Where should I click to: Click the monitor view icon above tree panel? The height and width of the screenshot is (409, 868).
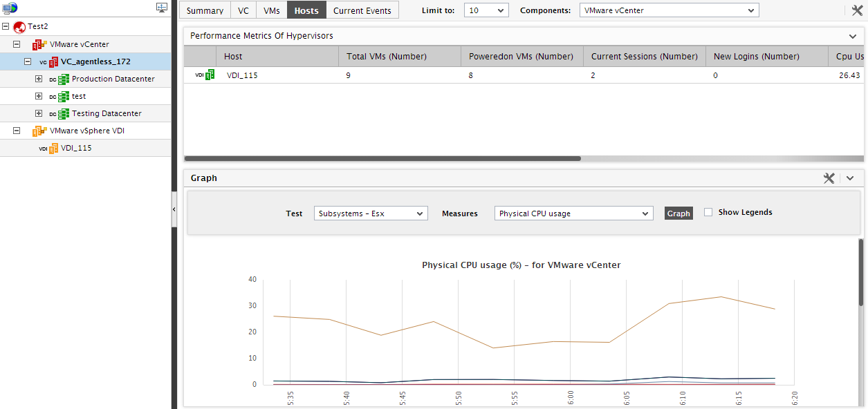coord(162,8)
